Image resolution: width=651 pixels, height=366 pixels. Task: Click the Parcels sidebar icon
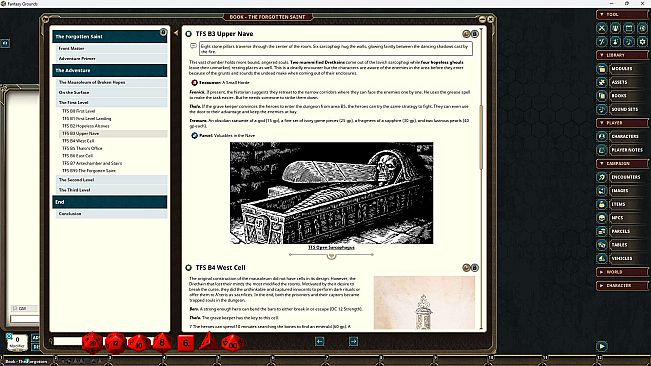click(x=602, y=231)
